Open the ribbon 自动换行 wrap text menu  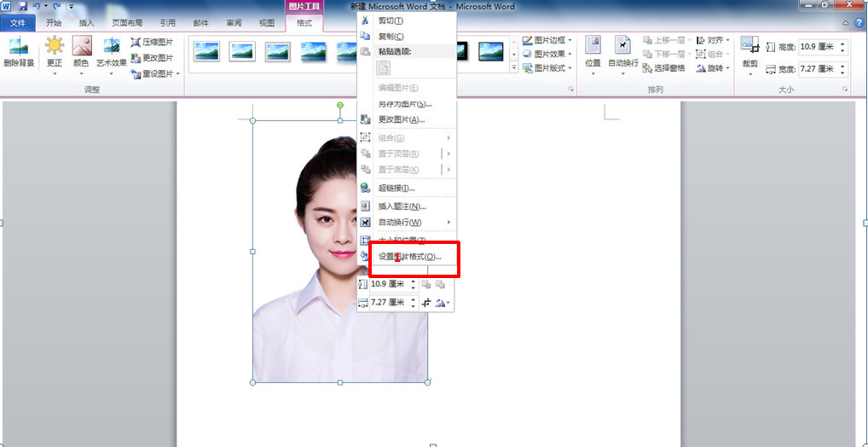pyautogui.click(x=623, y=55)
